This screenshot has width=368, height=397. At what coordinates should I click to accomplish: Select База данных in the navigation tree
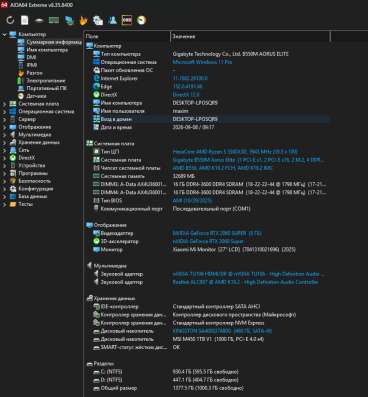[x=32, y=196]
